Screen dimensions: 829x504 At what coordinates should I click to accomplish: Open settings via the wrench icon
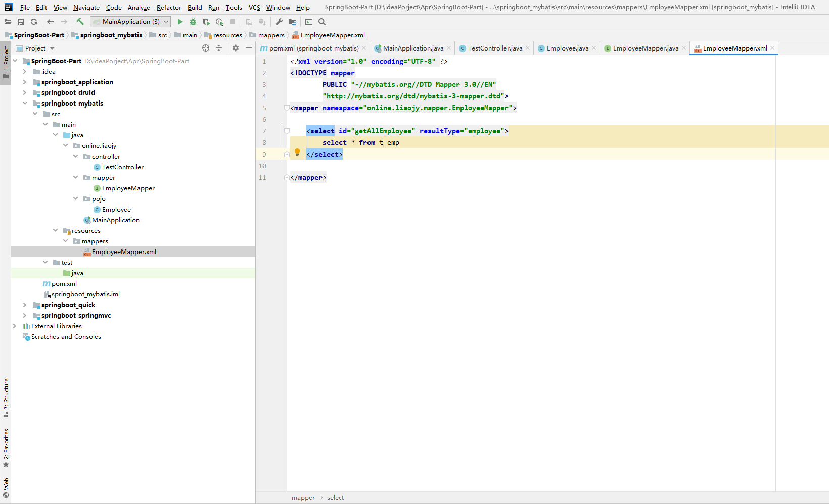tap(279, 22)
